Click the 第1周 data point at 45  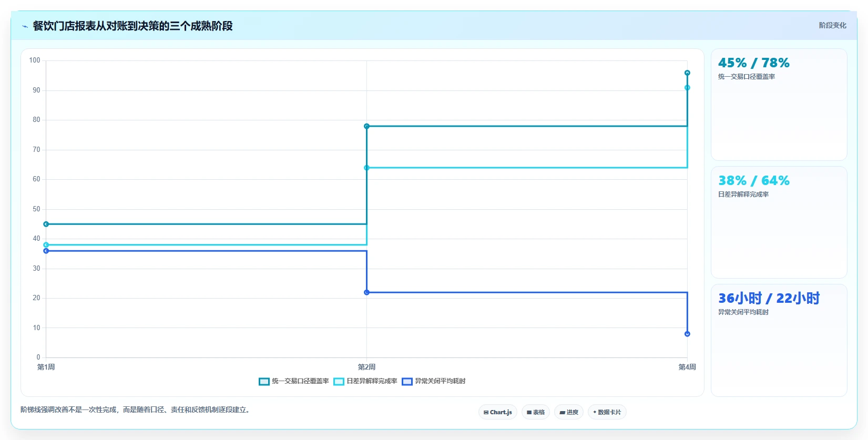tap(46, 224)
